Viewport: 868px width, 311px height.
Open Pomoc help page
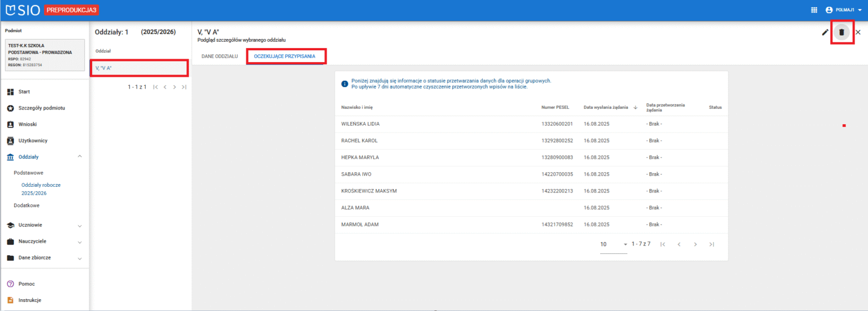pos(27,284)
